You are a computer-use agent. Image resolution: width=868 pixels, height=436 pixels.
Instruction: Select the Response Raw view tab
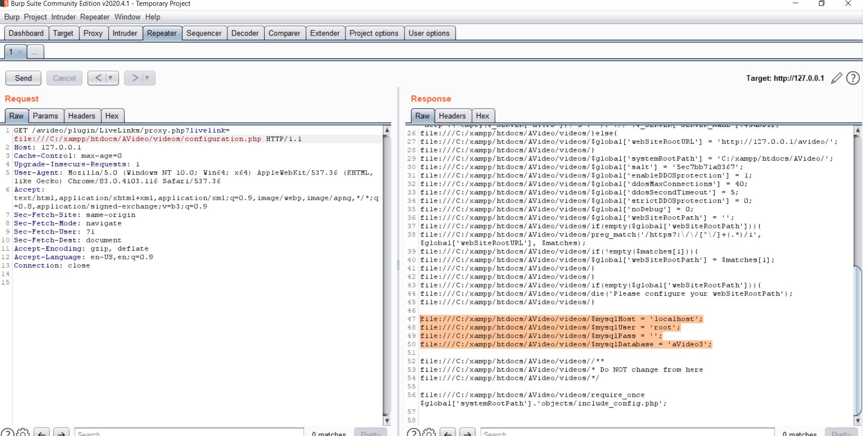pos(423,116)
